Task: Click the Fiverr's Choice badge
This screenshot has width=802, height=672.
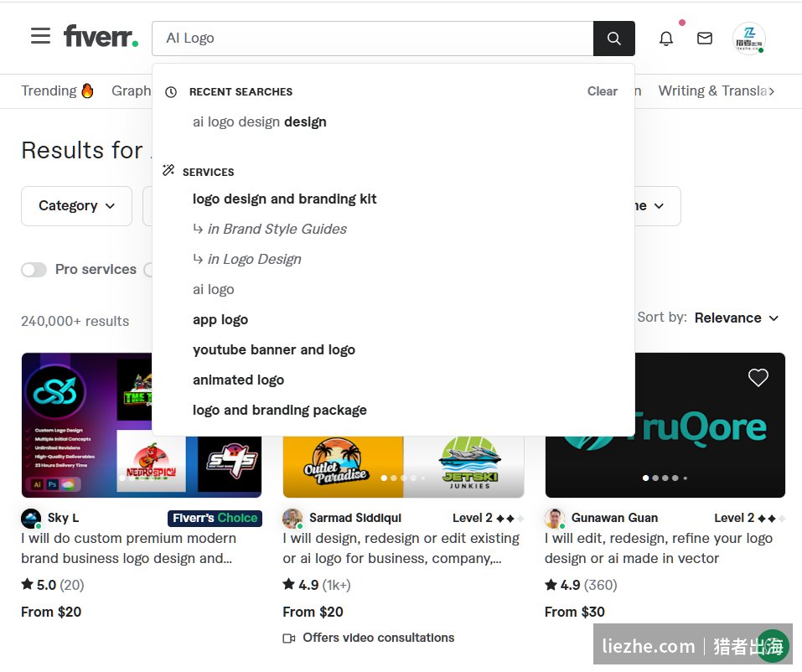Action: click(215, 518)
